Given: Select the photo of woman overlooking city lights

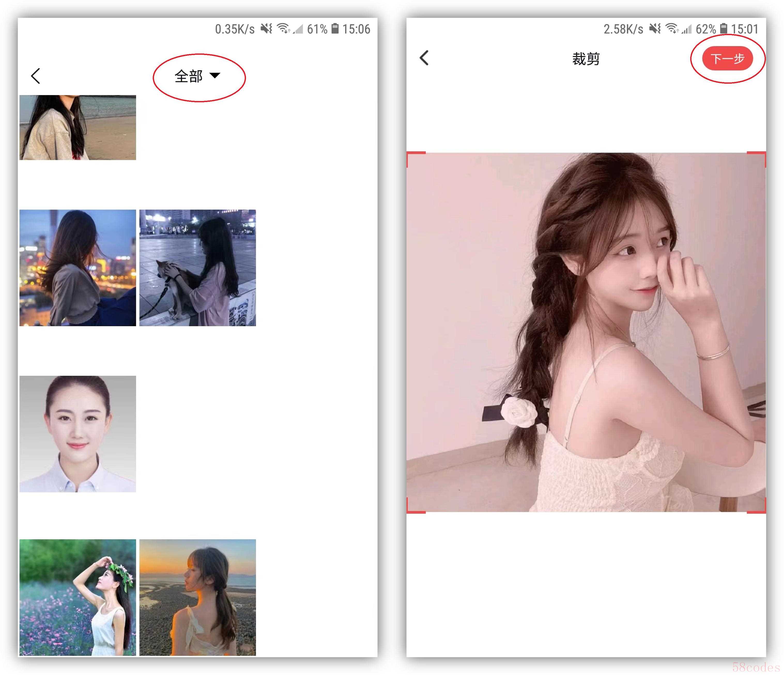Looking at the screenshot, I should [78, 268].
